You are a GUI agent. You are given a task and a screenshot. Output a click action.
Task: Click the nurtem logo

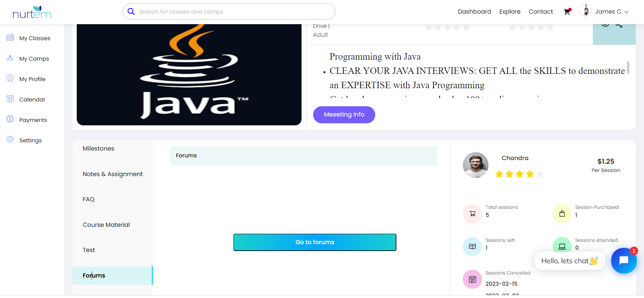pyautogui.click(x=32, y=12)
